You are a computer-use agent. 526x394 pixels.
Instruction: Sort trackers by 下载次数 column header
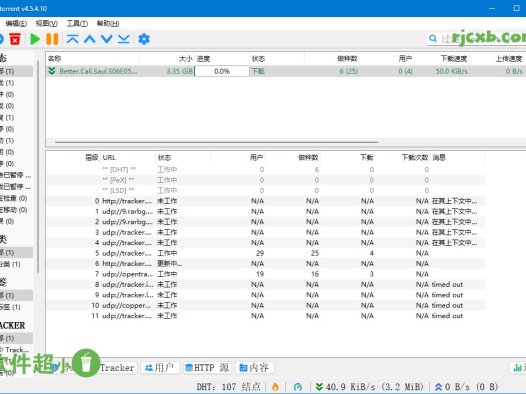[x=403, y=158]
